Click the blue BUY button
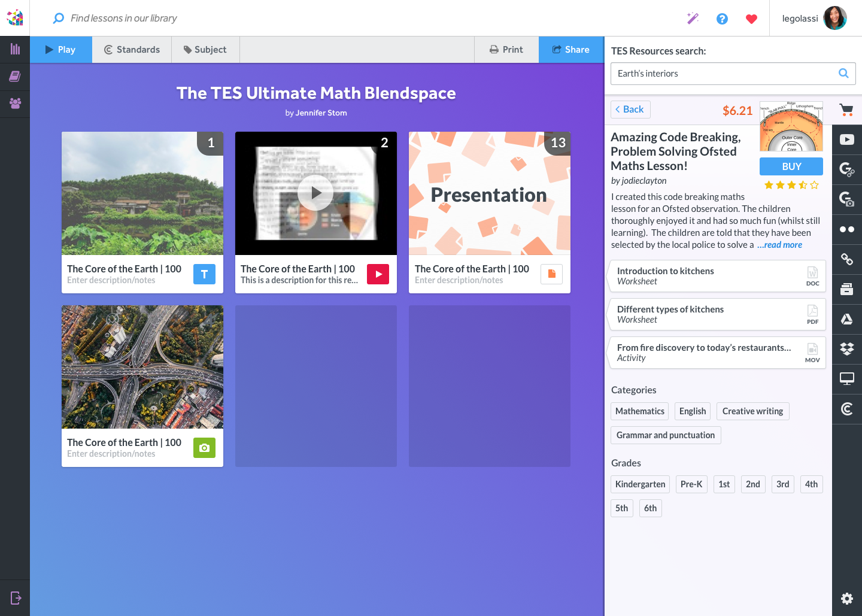 (x=791, y=166)
